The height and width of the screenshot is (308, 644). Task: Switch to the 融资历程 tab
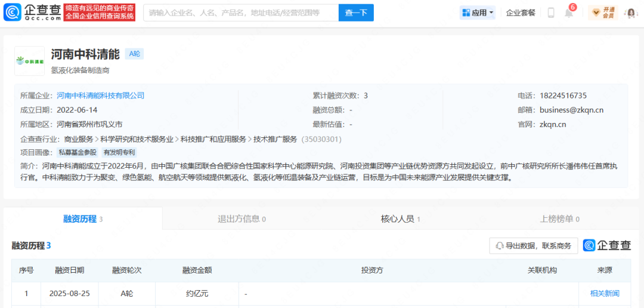(83, 219)
